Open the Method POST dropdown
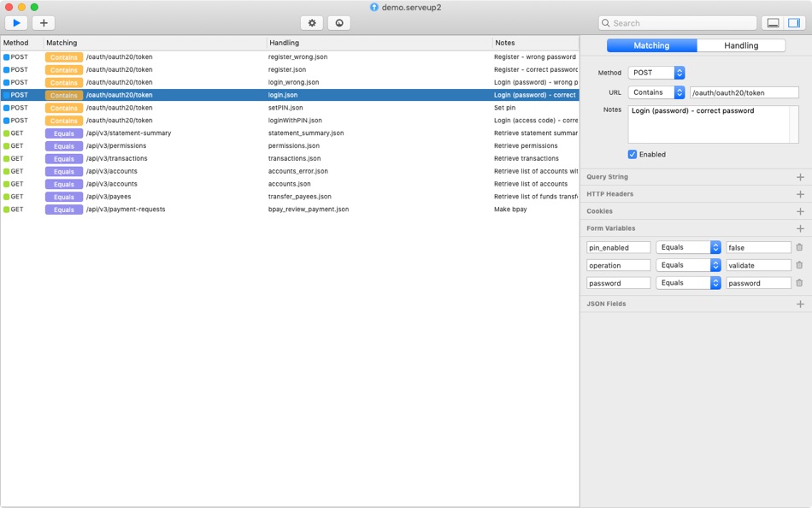The width and height of the screenshot is (812, 508). (x=656, y=73)
